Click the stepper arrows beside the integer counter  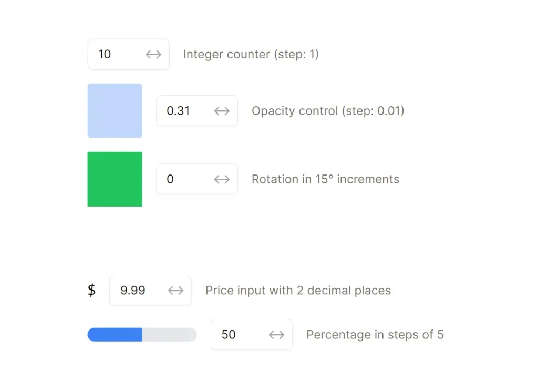tap(153, 54)
